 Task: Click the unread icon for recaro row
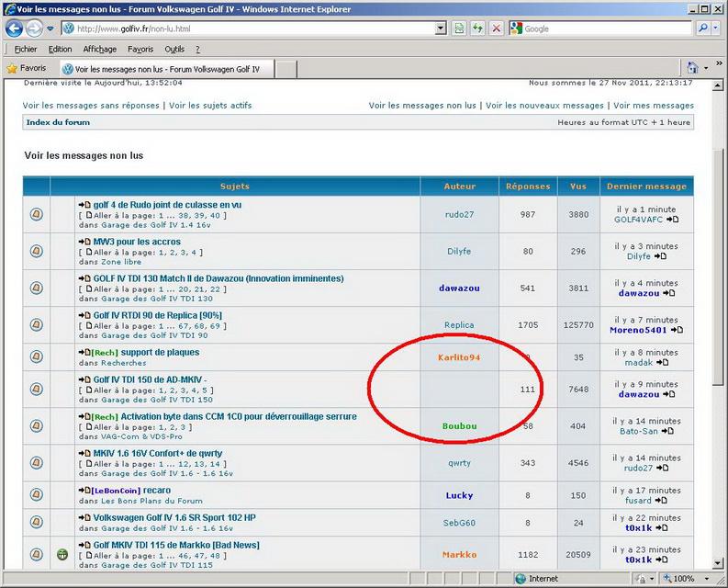coord(37,494)
